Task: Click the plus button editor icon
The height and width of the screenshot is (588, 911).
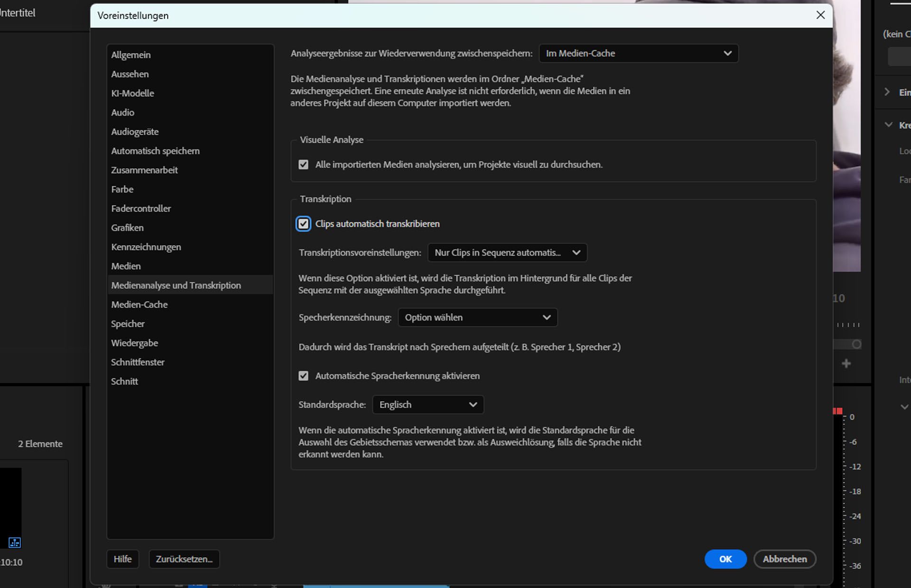Action: pyautogui.click(x=846, y=364)
